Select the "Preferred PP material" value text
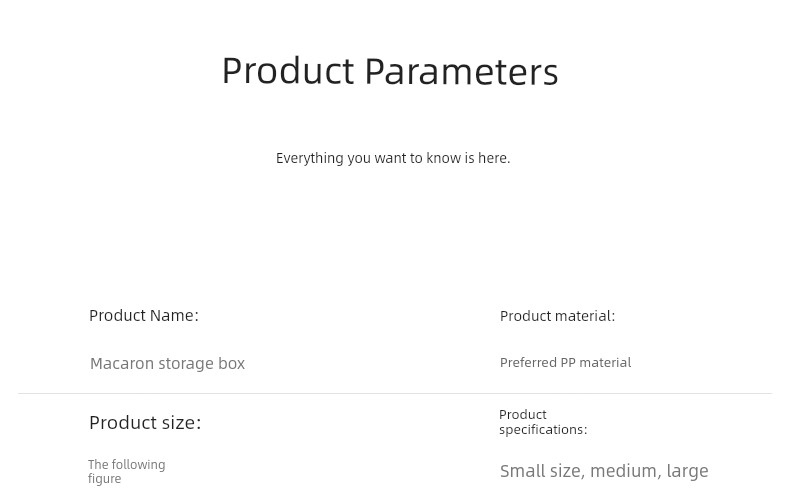 point(565,362)
